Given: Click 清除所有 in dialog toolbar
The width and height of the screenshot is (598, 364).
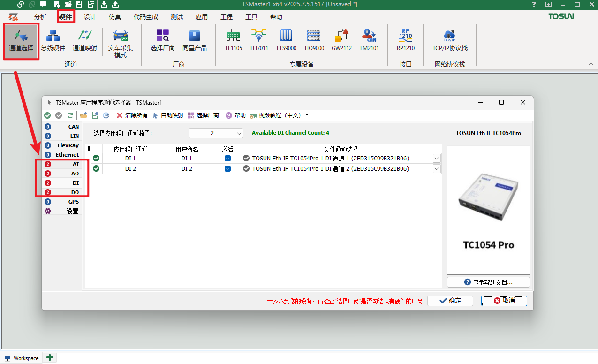Looking at the screenshot, I should point(132,115).
